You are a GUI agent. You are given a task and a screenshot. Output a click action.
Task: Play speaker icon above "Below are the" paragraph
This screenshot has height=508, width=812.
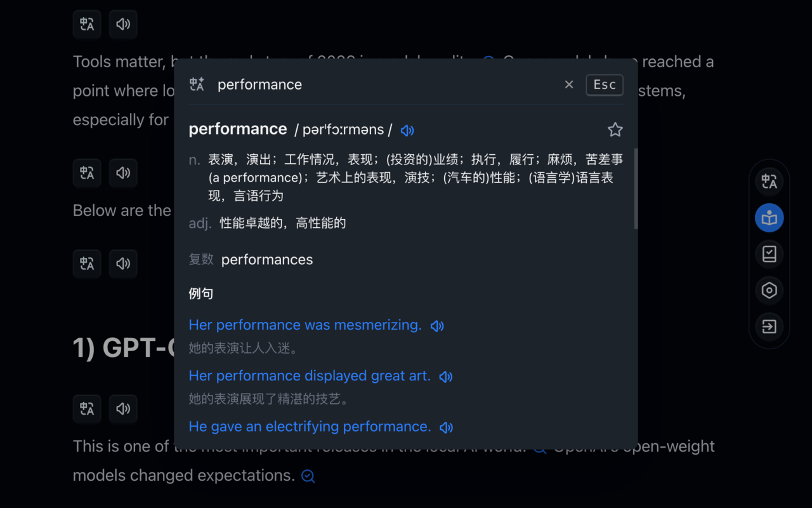tap(123, 173)
